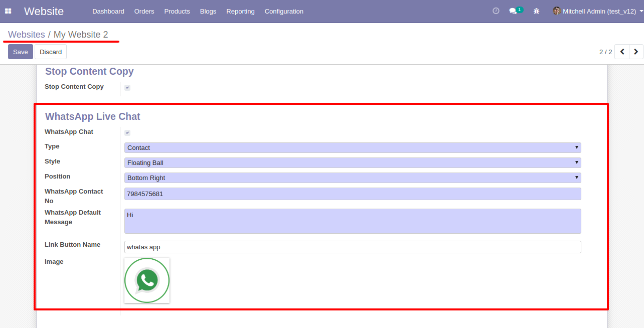
Task: Click the Position field label
Action: [x=58, y=177]
